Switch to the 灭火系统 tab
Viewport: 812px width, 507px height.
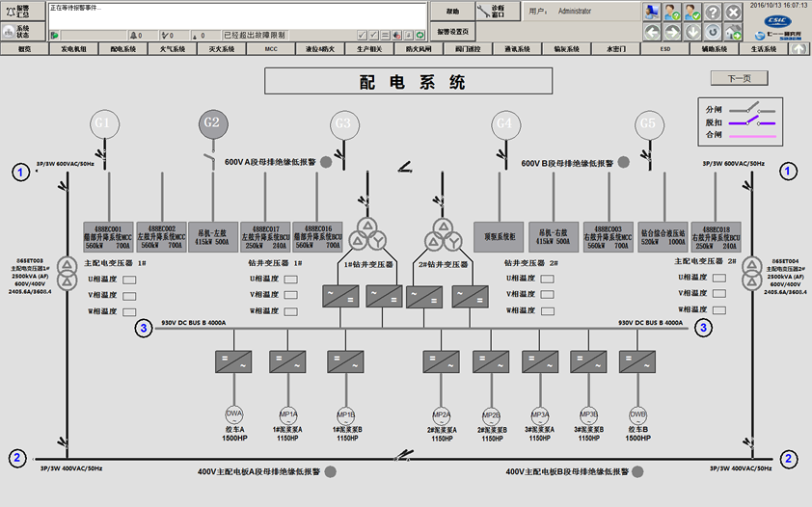(x=218, y=48)
